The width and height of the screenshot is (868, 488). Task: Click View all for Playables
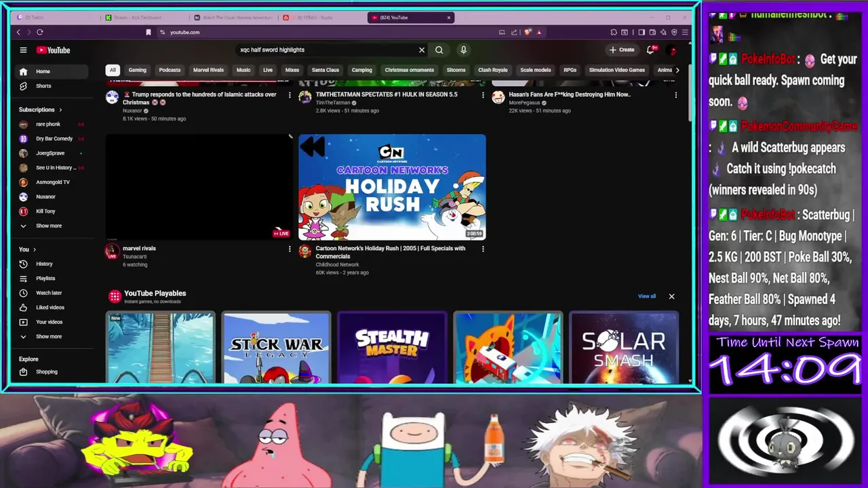[x=647, y=296]
